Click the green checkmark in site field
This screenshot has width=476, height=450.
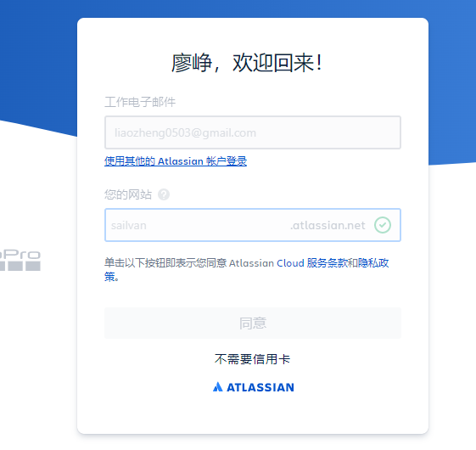pos(383,225)
